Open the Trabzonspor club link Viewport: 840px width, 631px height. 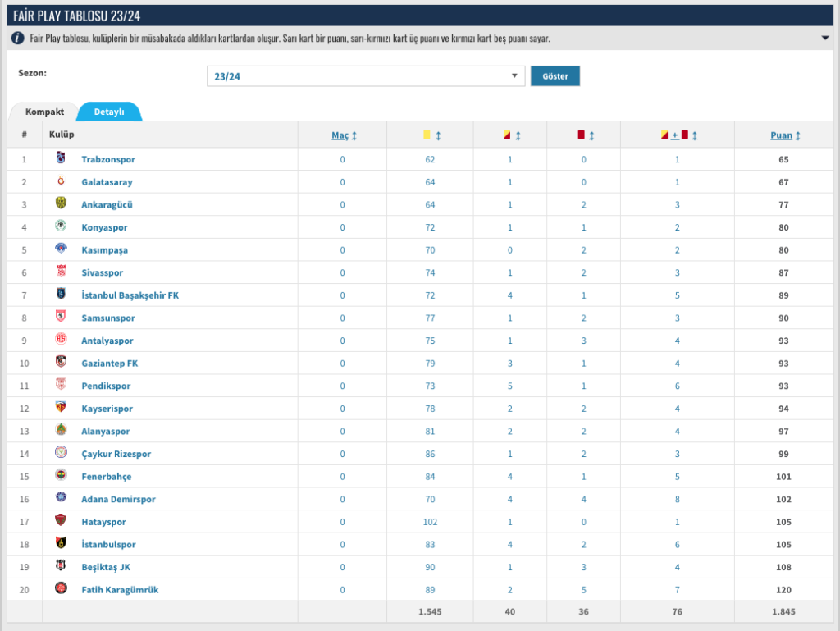(x=108, y=159)
